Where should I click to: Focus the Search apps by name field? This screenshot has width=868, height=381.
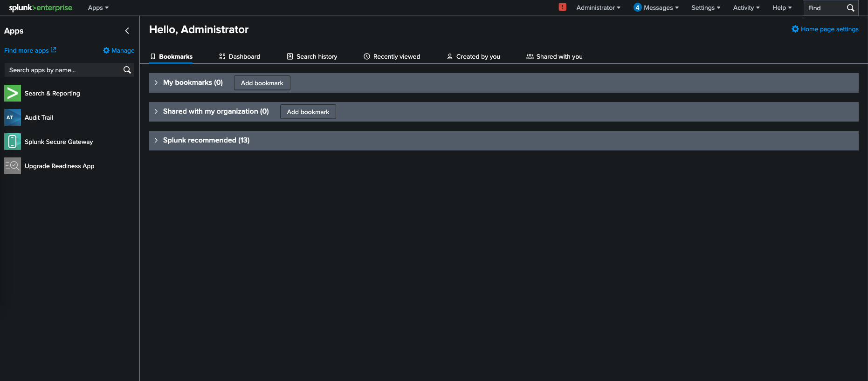[63, 70]
